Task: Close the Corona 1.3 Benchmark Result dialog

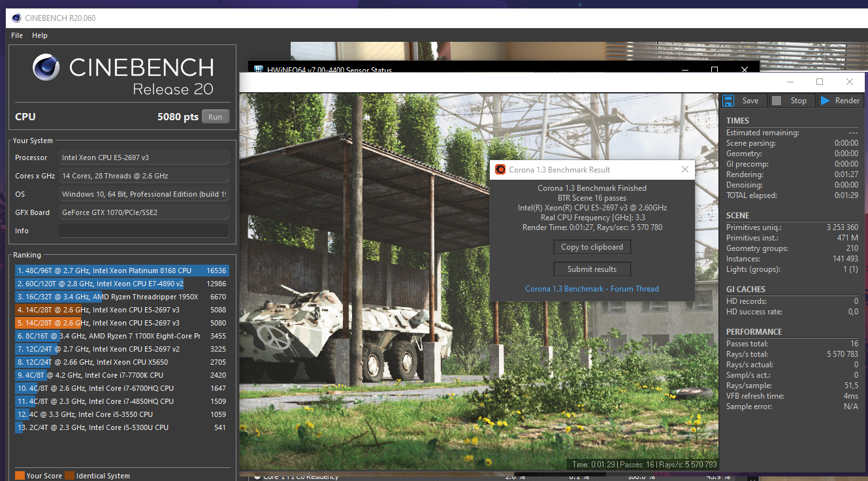Action: coord(685,169)
